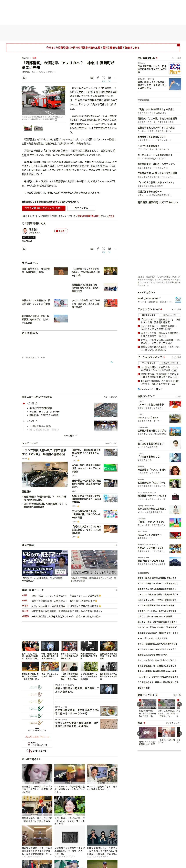The width and height of the screenshot is (186, 868).
Task: Go to next item in 動画ランキング
Action: pos(180,704)
